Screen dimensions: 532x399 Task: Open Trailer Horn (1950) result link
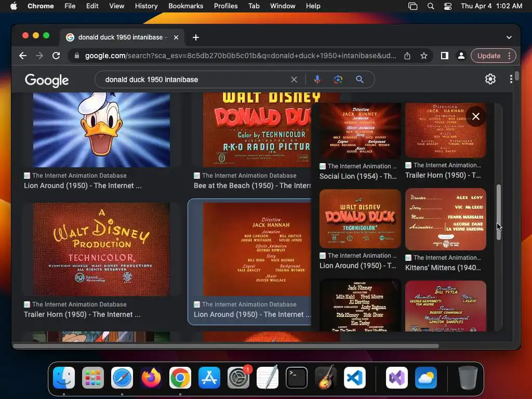click(x=82, y=314)
